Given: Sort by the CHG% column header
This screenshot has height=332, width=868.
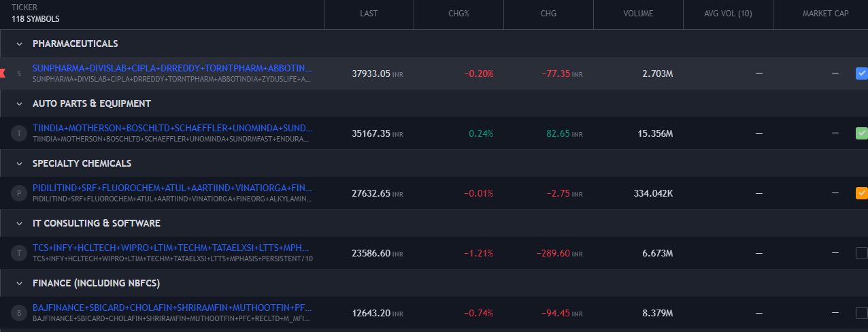Looking at the screenshot, I should 458,14.
